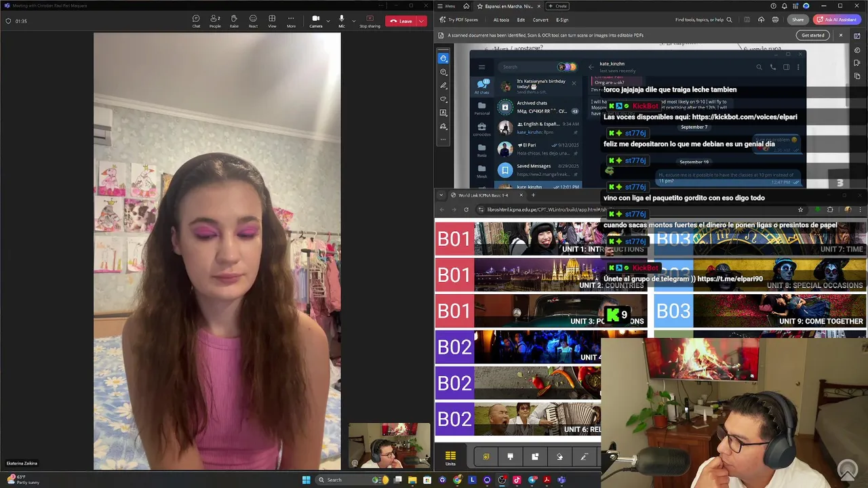Screen dimensions: 868x488
Task: Select the All chats folder in Telegram
Action: [482, 86]
